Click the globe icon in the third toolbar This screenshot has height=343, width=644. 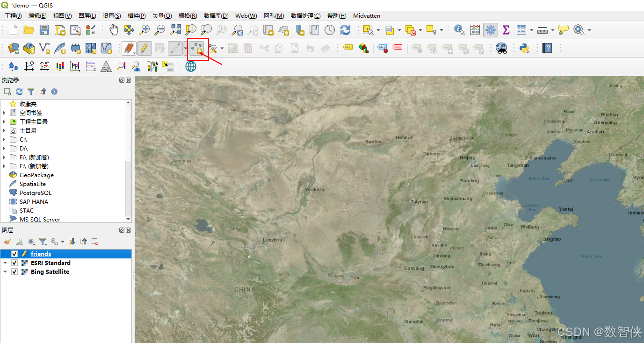[x=191, y=66]
